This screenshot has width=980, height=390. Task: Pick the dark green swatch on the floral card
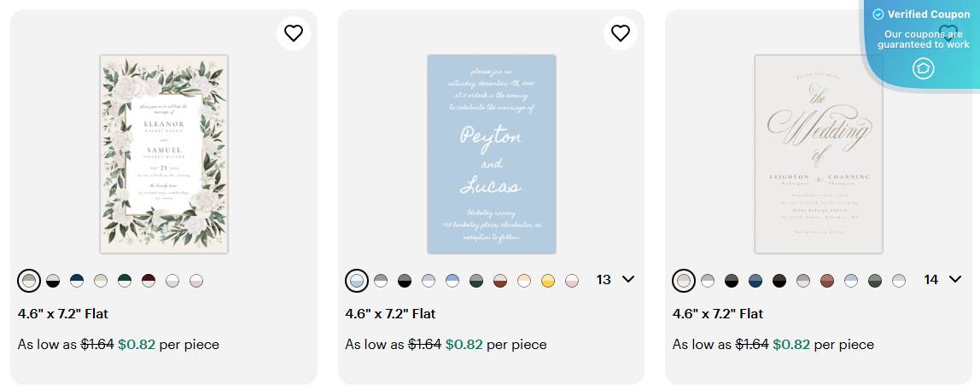[x=125, y=280]
